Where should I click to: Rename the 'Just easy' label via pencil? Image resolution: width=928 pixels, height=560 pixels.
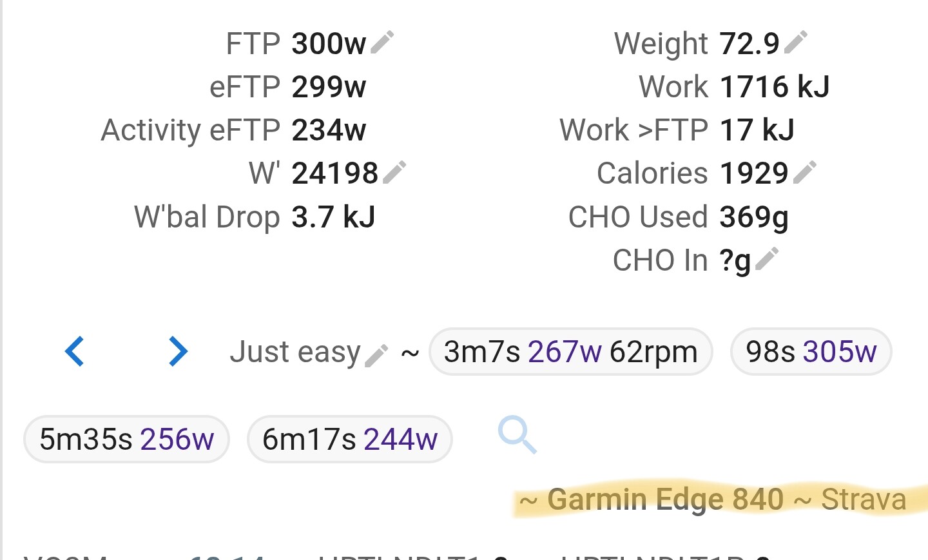[376, 355]
